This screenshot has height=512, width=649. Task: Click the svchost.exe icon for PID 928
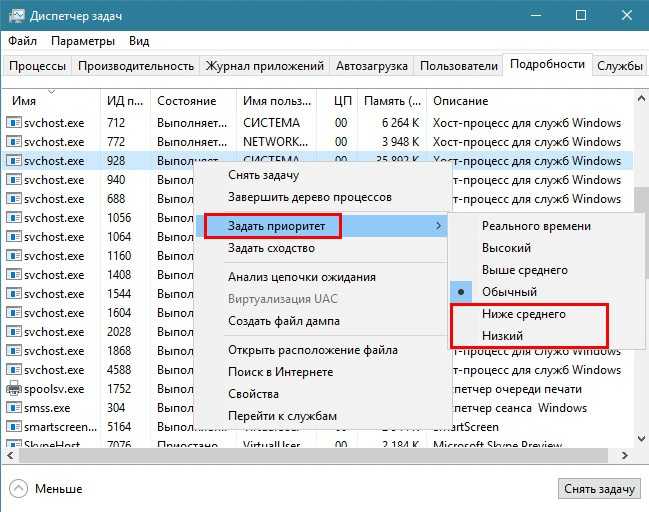(14, 161)
